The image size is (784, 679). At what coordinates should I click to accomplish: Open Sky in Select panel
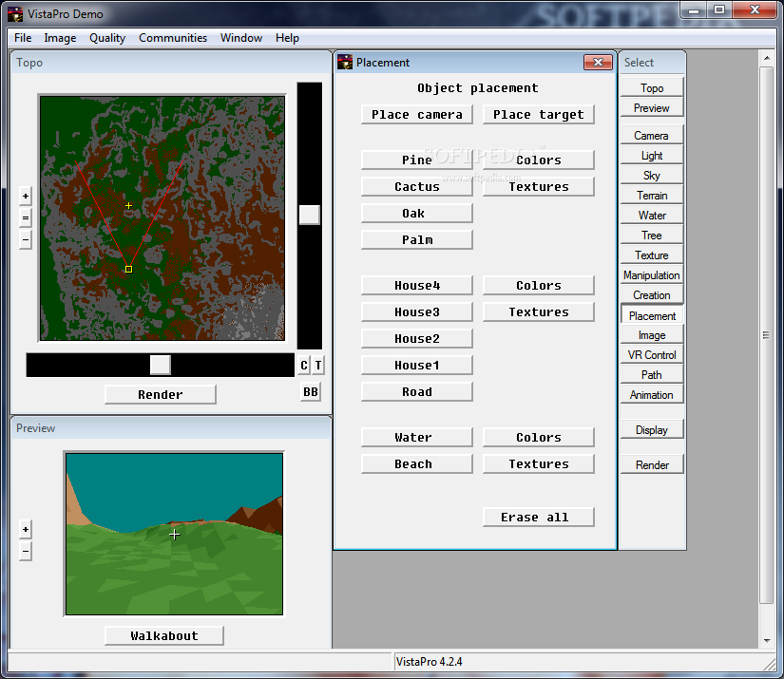point(652,176)
